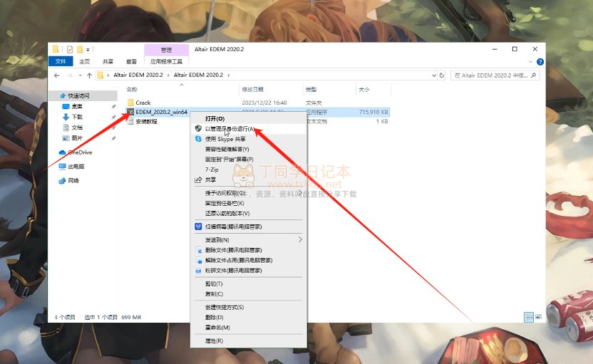The image size is (593, 364).
Task: Open the 文件 ribbon tab
Action: coord(61,61)
